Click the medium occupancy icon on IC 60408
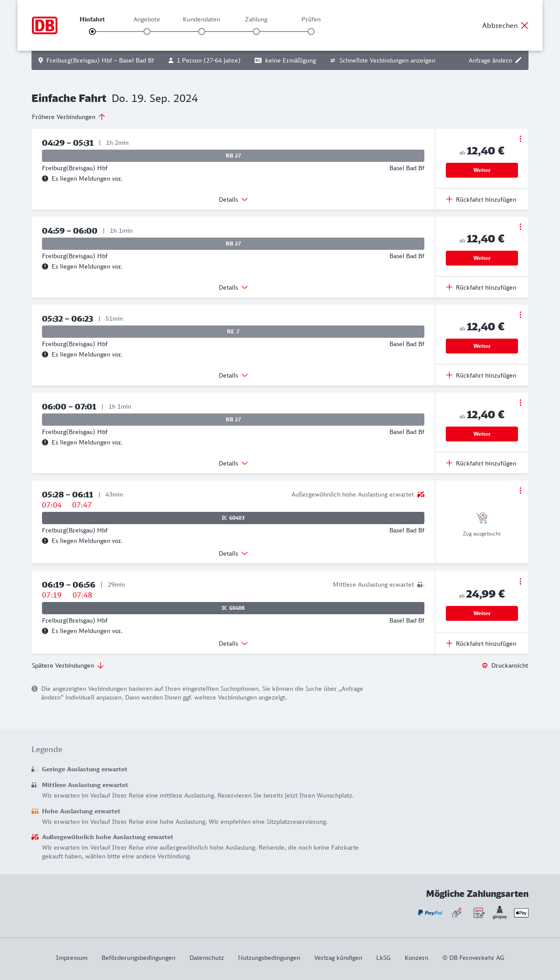The height and width of the screenshot is (980, 560). point(421,584)
